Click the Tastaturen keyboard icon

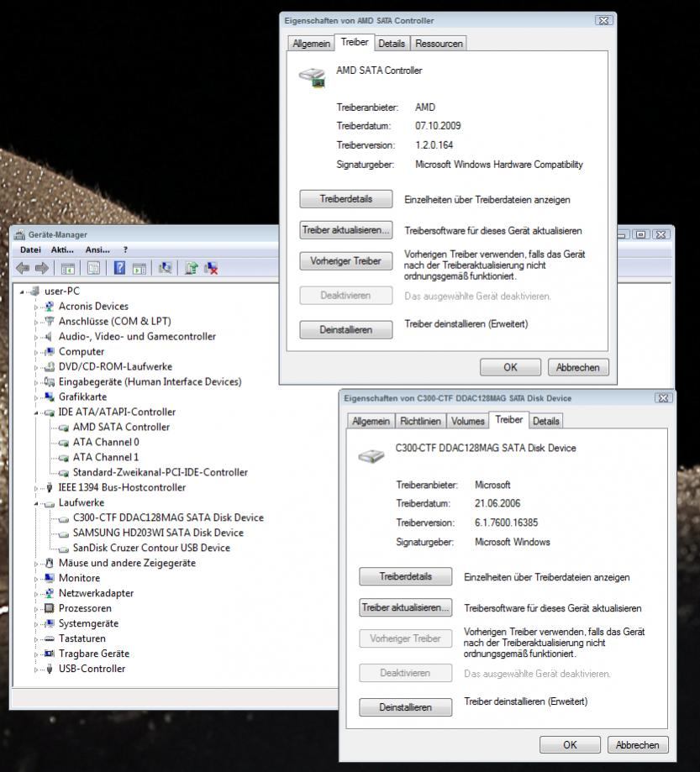49,638
